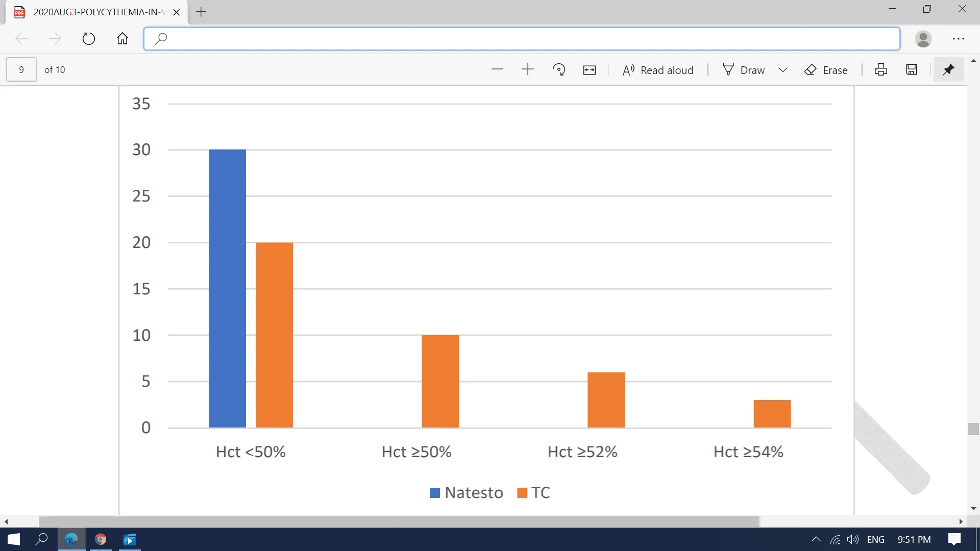
Task: Click the orange TC bar for Hct ≥52%
Action: 606,400
